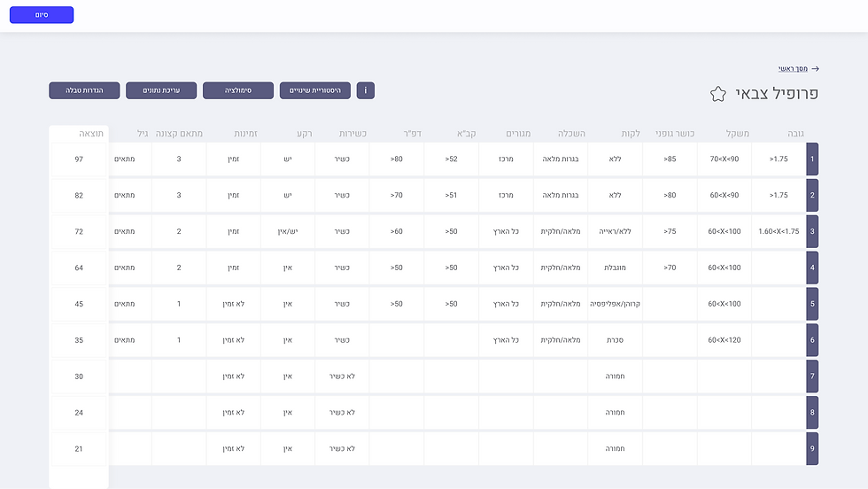Select row number 5 handle

tap(812, 304)
